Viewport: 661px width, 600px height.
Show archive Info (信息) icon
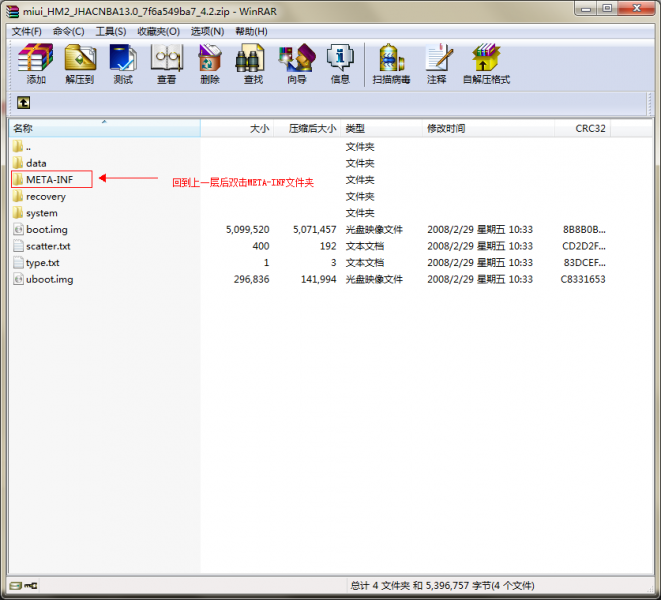[x=340, y=64]
